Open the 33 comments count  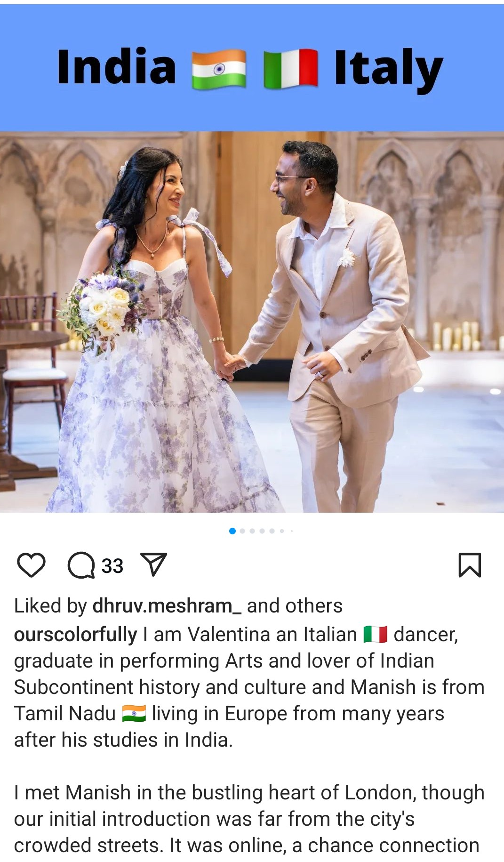[112, 566]
